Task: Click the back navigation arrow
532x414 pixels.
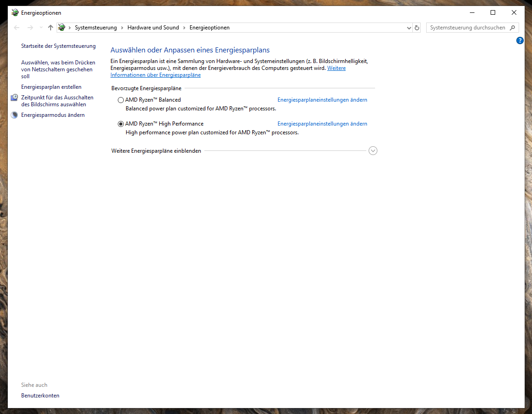Action: click(17, 28)
